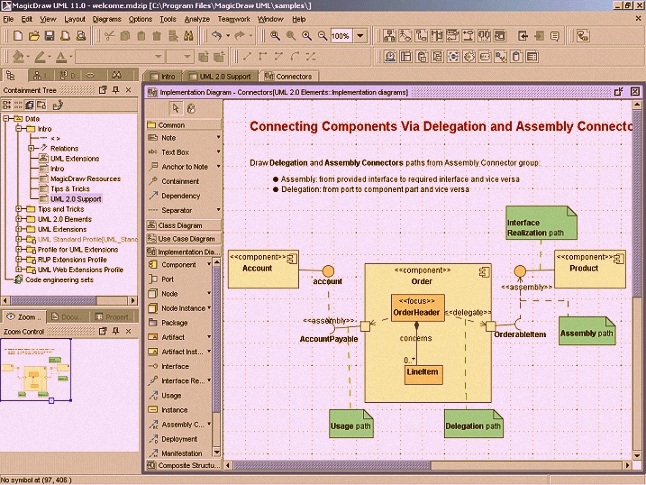The width and height of the screenshot is (646, 485).
Task: Click the Cut scissors icon
Action: tap(109, 36)
